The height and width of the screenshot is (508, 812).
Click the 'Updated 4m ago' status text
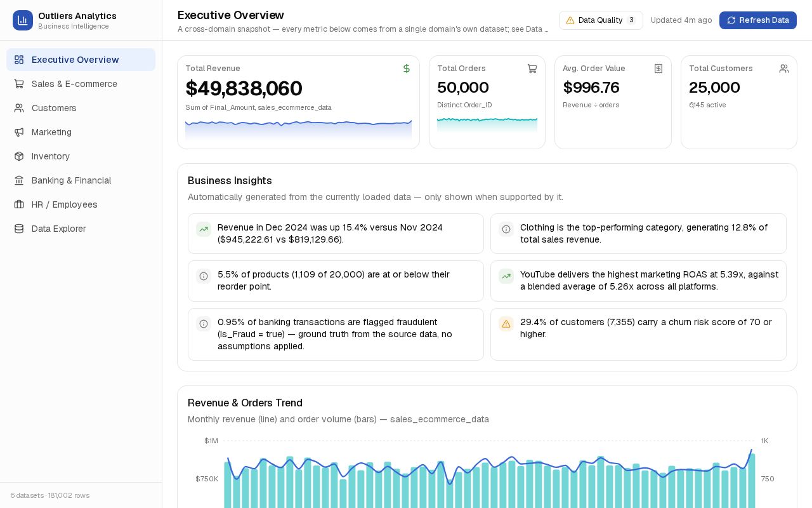[681, 20]
